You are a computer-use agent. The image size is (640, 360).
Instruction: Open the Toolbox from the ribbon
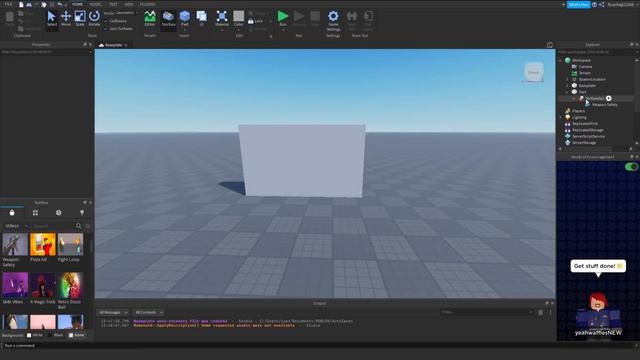(x=168, y=19)
